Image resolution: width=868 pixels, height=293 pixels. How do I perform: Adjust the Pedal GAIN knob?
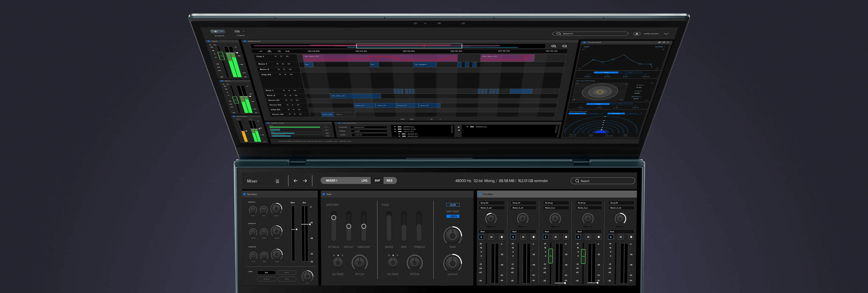452,236
